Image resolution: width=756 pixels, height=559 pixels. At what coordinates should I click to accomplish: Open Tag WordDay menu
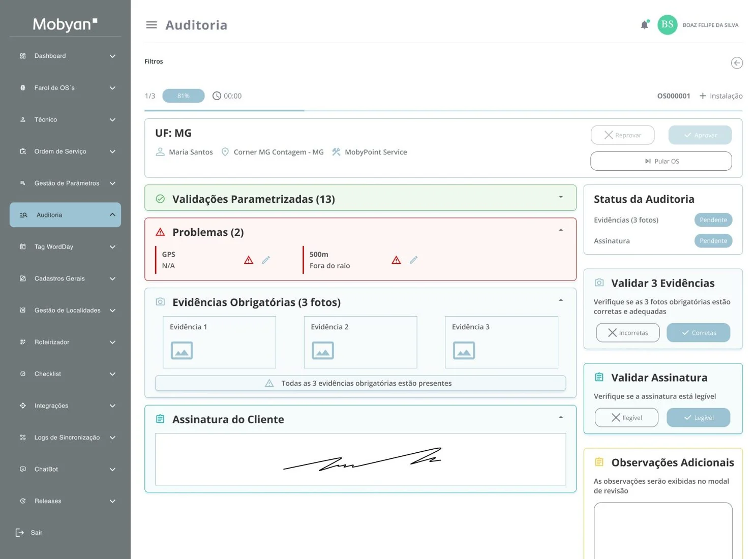[x=65, y=247]
